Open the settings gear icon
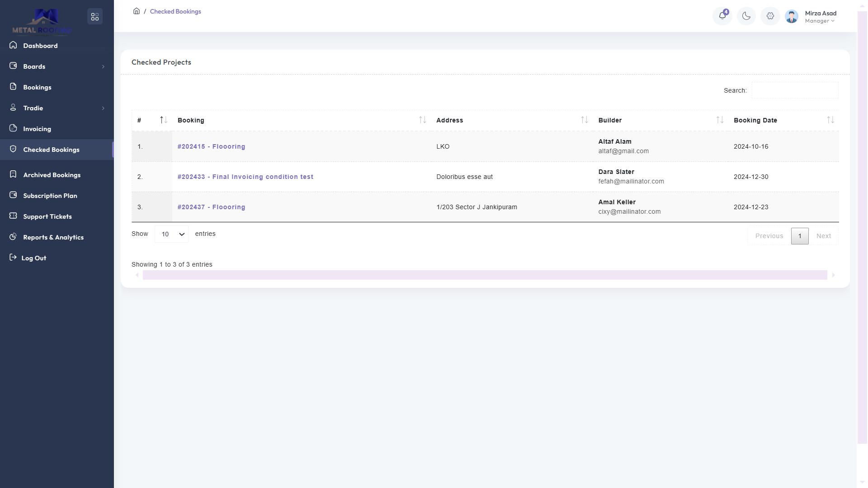The height and width of the screenshot is (488, 868). (770, 16)
